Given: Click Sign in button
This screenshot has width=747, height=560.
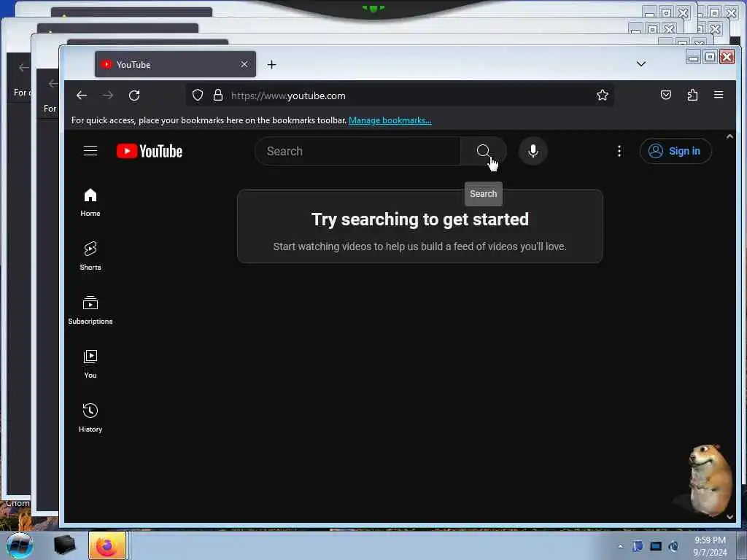Looking at the screenshot, I should [676, 151].
